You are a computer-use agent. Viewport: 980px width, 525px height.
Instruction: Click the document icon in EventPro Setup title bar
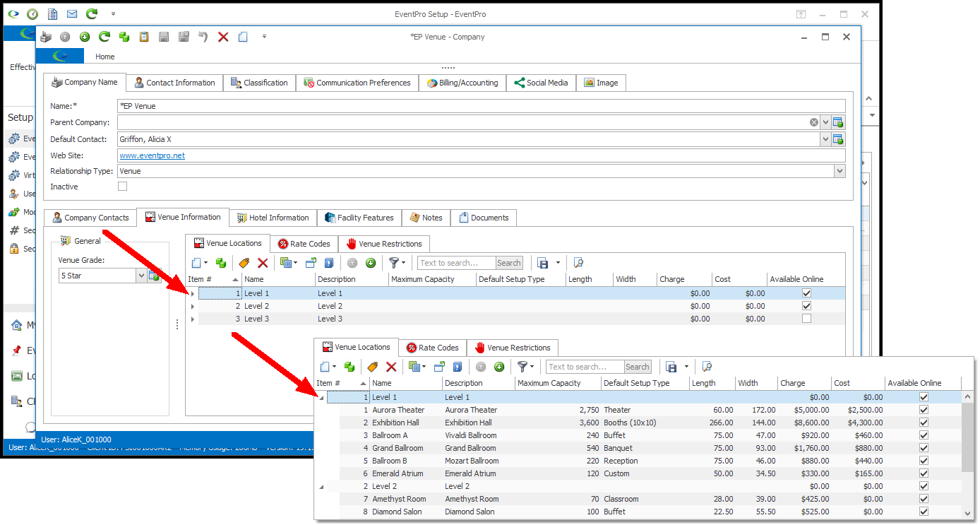pos(52,14)
